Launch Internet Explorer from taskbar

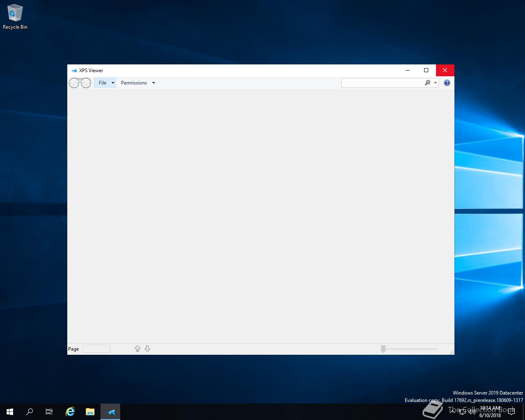tap(70, 412)
